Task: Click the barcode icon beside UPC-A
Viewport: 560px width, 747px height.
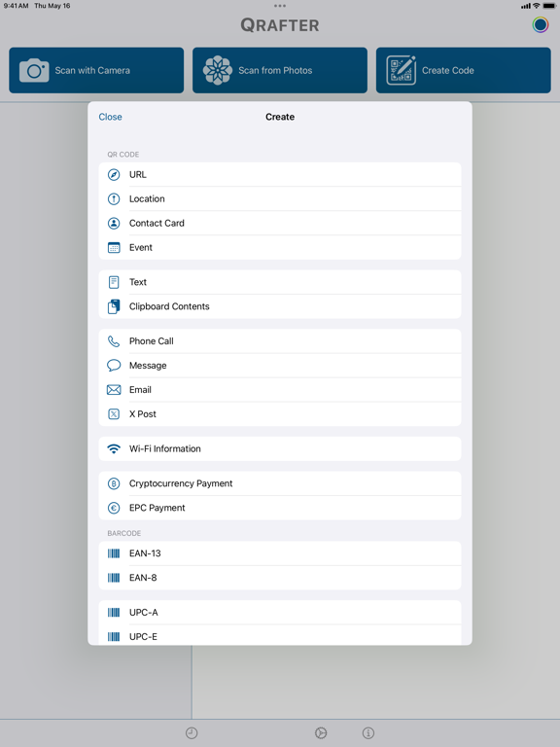Action: pos(114,613)
